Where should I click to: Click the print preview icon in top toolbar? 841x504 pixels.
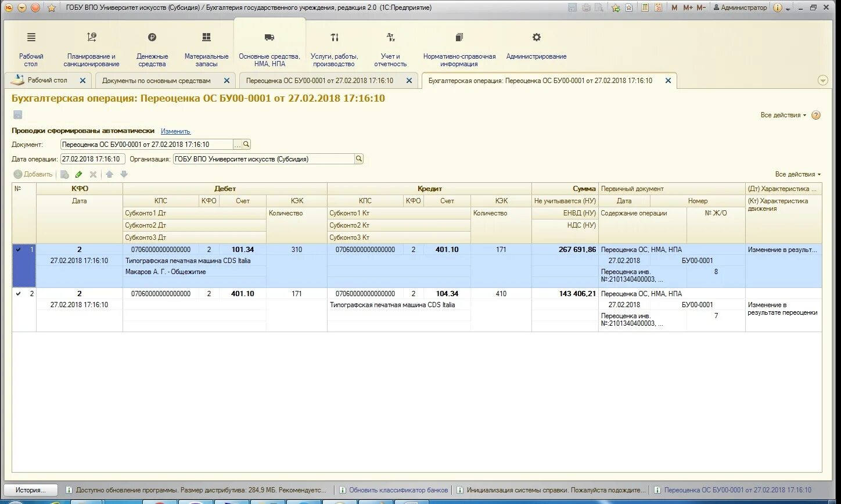click(x=599, y=8)
